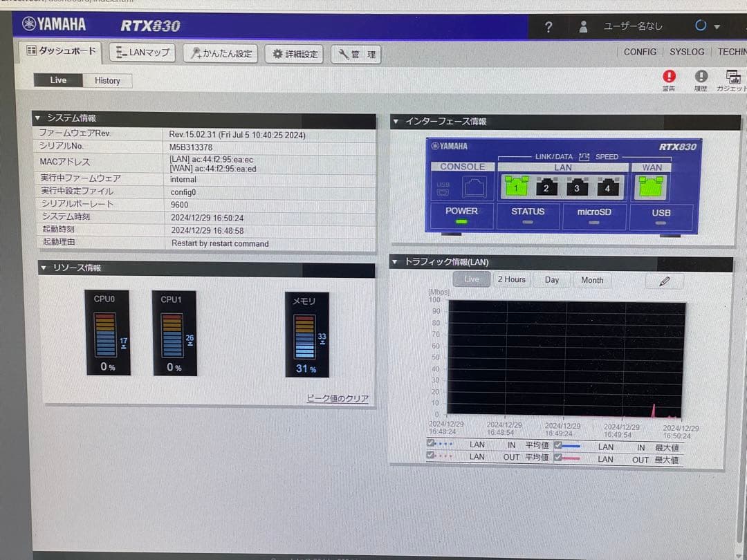The height and width of the screenshot is (560, 747).
Task: Click the メモリ usage gauge
Action: coord(307,335)
